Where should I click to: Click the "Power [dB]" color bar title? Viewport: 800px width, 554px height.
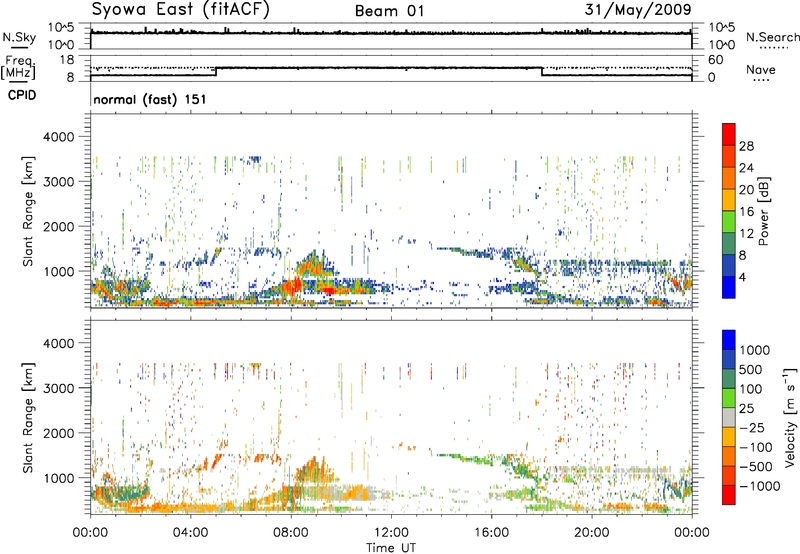pyautogui.click(x=764, y=211)
